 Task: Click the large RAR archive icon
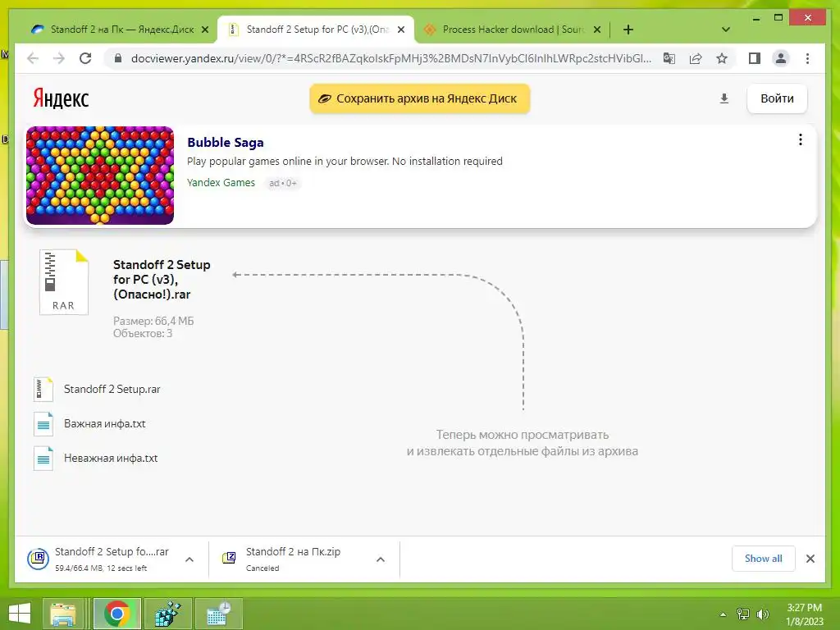64,282
